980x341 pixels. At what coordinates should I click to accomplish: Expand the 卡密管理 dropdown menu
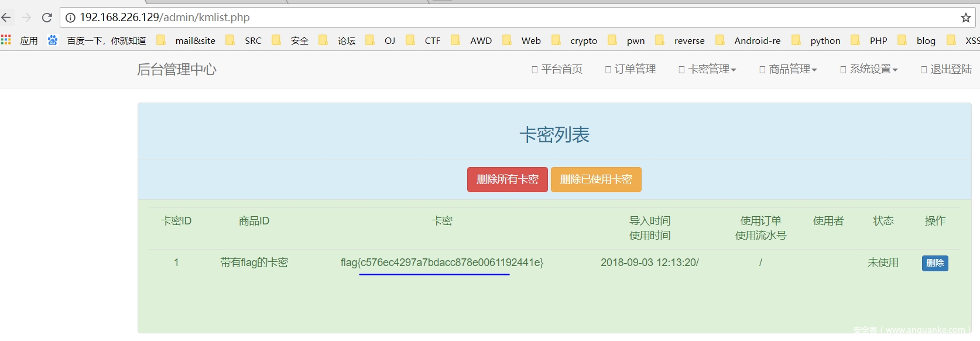(707, 69)
